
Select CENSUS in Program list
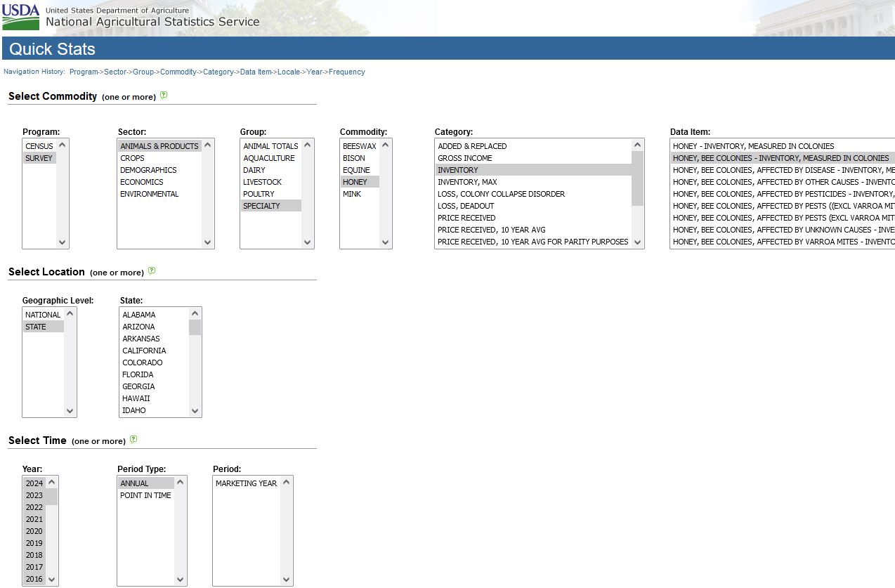coord(39,146)
